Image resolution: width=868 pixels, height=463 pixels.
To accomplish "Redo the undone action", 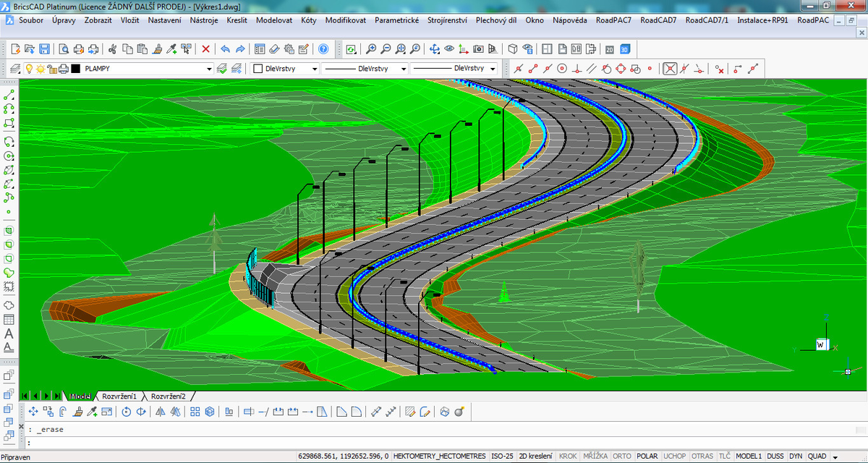I will (240, 49).
